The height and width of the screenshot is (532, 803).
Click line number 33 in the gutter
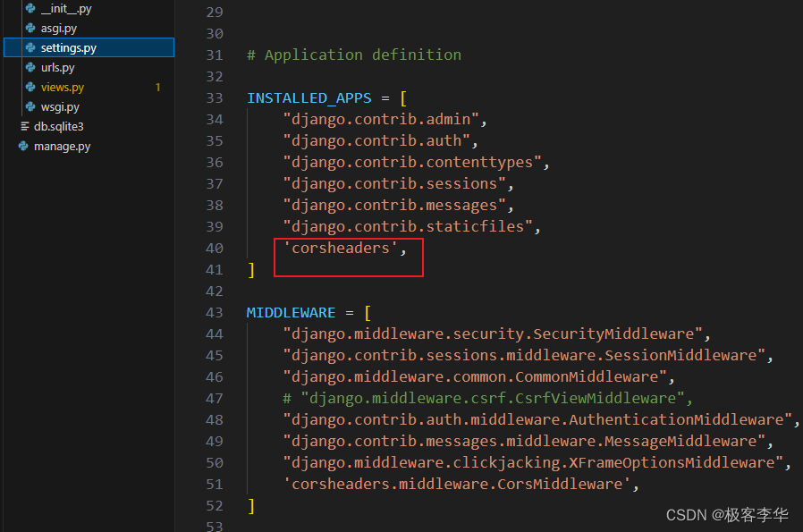click(x=215, y=97)
